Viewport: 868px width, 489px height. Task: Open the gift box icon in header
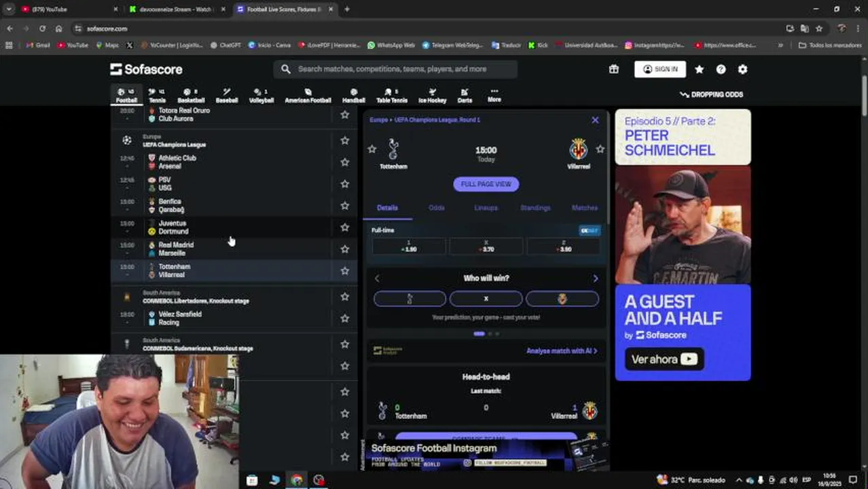tap(614, 69)
